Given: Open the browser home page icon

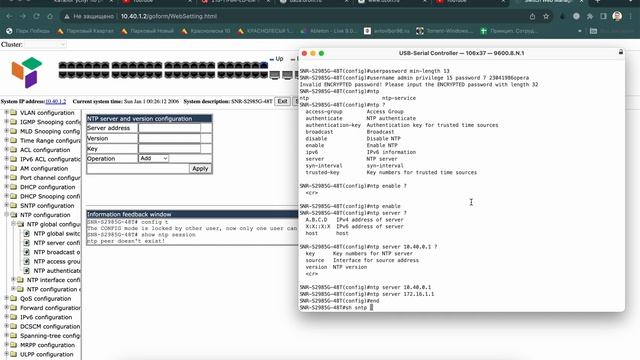Looking at the screenshot, I should coord(50,16).
